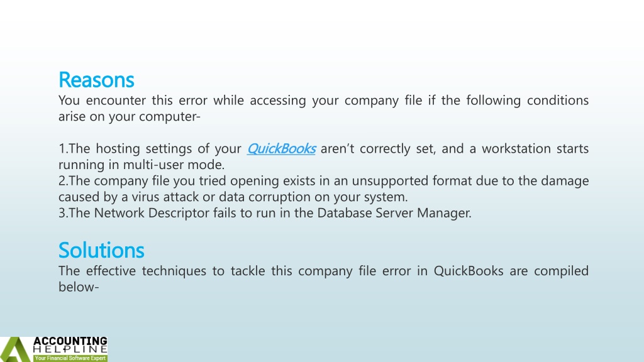Click the plain QuickBooks word under Solutions
Image resolution: width=644 pixels, height=362 pixels.
pos(469,271)
